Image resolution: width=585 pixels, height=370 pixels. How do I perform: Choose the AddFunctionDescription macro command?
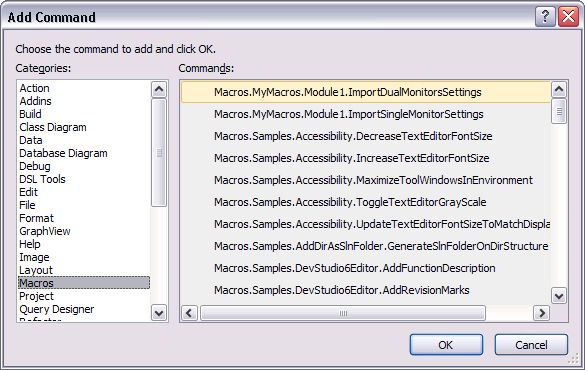366,268
